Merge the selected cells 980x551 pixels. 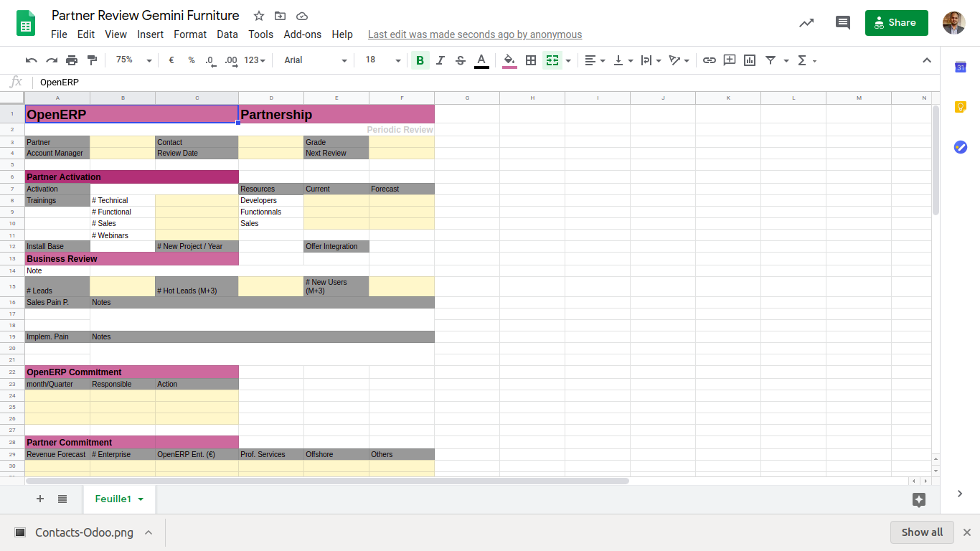click(x=552, y=60)
